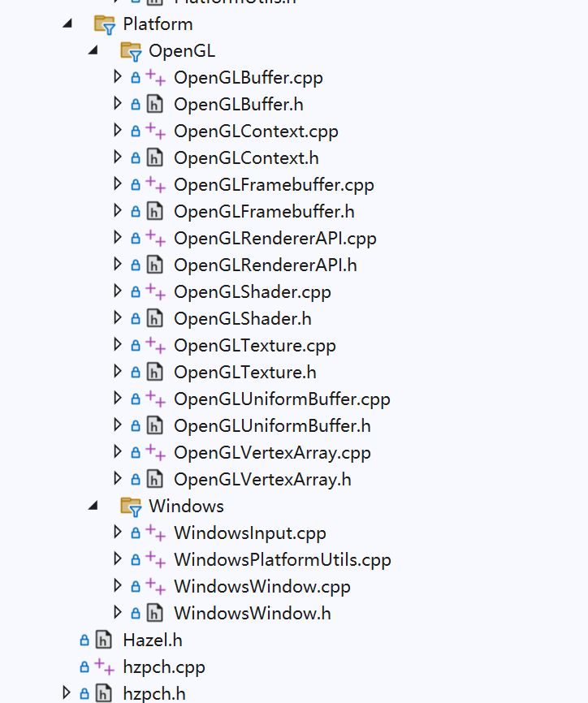Click the header icon of OpenGLUniformBuffer.h
The height and width of the screenshot is (703, 588).
(155, 425)
